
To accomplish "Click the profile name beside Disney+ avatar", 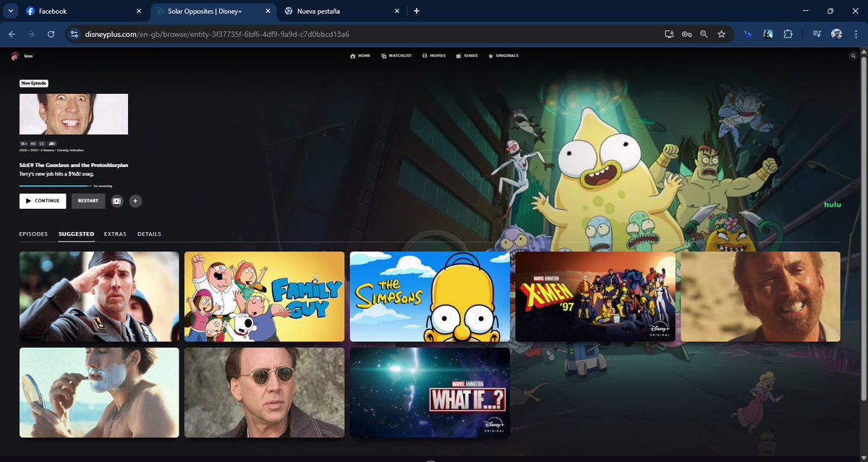I will pos(28,56).
